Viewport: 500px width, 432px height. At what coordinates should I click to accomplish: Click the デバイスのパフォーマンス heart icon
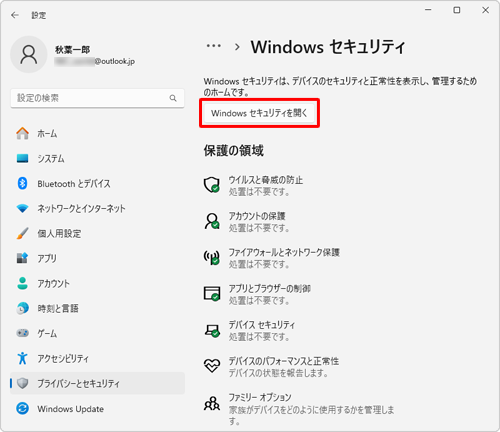pos(212,366)
